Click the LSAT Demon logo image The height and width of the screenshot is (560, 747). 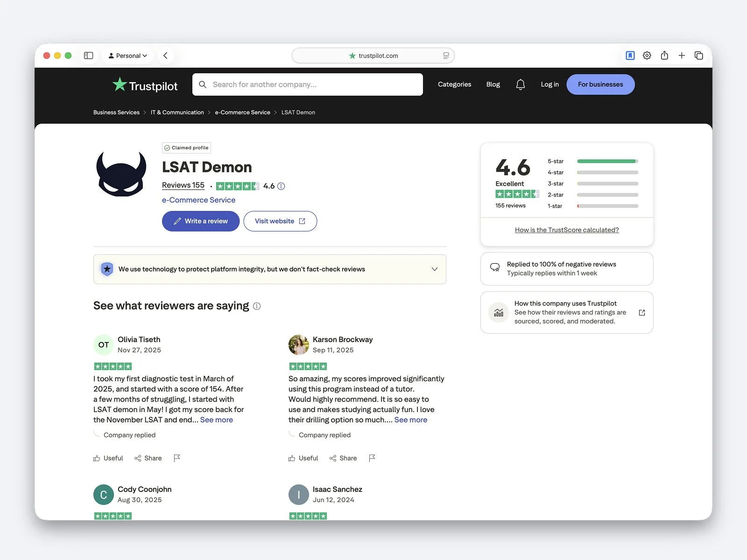point(121,174)
